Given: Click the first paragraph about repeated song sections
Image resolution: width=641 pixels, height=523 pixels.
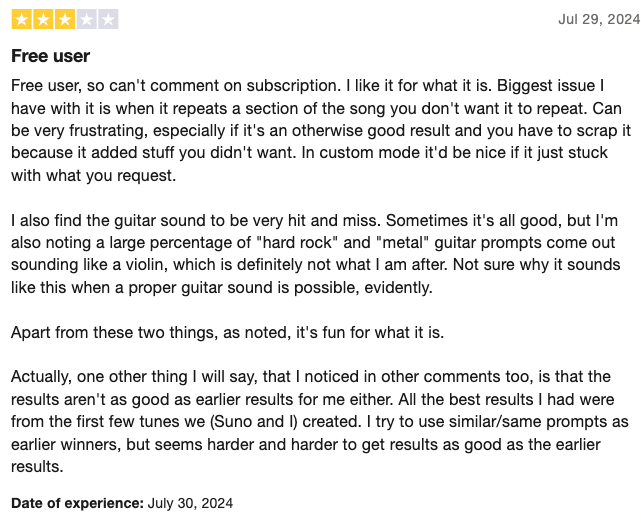Looking at the screenshot, I should pos(321,130).
